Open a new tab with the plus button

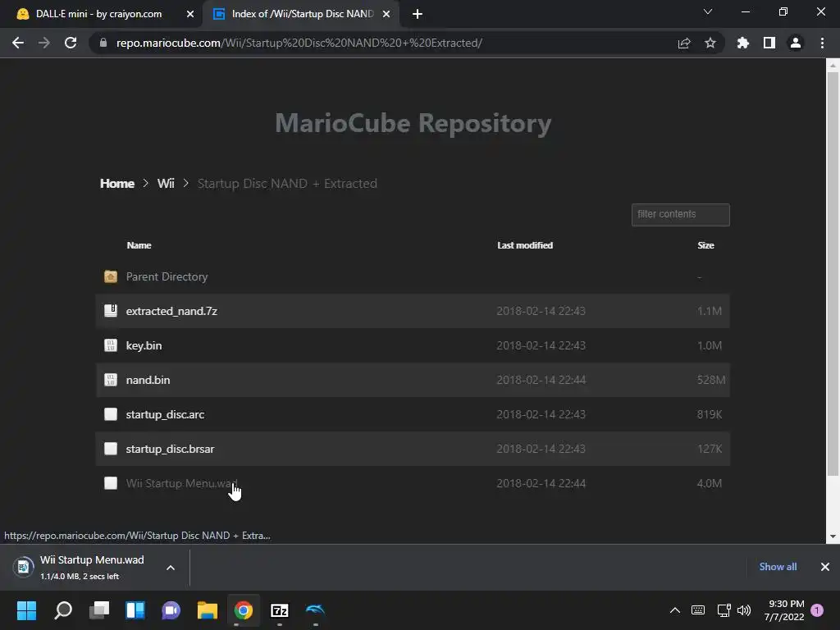pyautogui.click(x=418, y=14)
